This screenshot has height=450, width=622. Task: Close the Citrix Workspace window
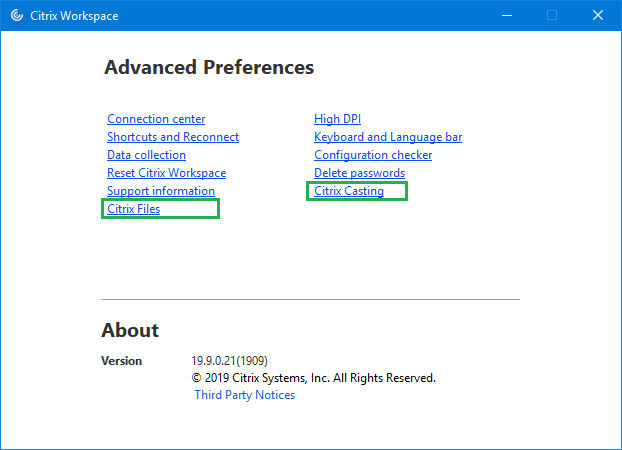[x=598, y=15]
